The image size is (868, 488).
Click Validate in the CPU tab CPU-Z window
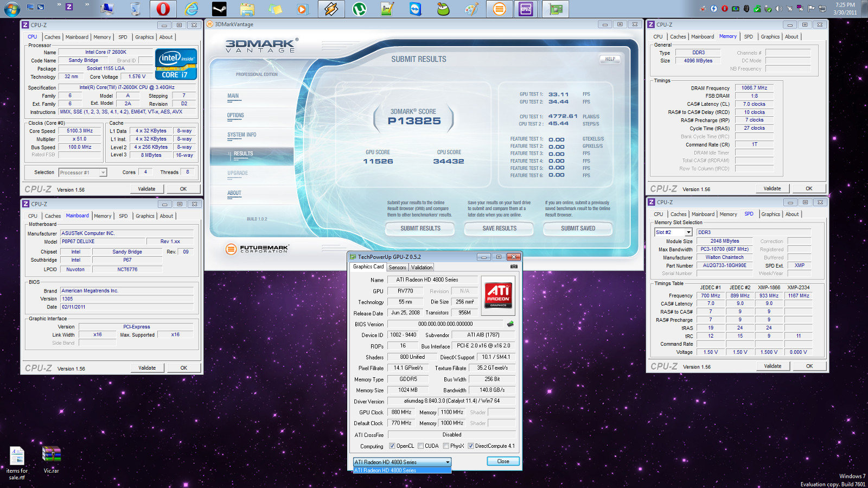pyautogui.click(x=146, y=189)
